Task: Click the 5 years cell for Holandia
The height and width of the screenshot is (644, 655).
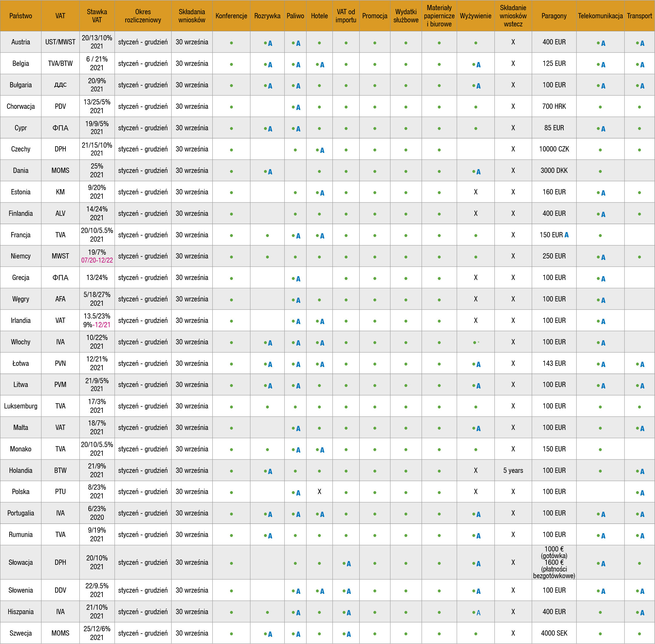Action: [513, 470]
